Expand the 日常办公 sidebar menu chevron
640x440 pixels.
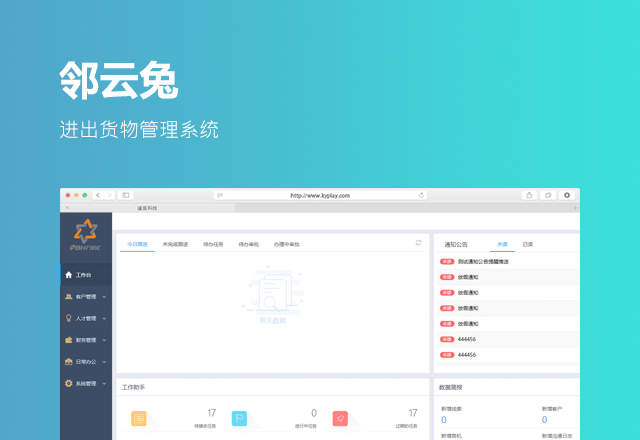(x=104, y=362)
